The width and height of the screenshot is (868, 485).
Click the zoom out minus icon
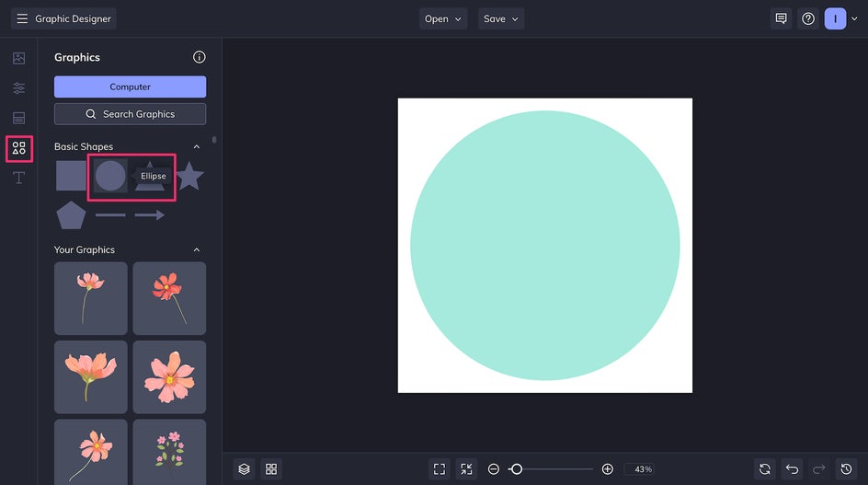(493, 469)
